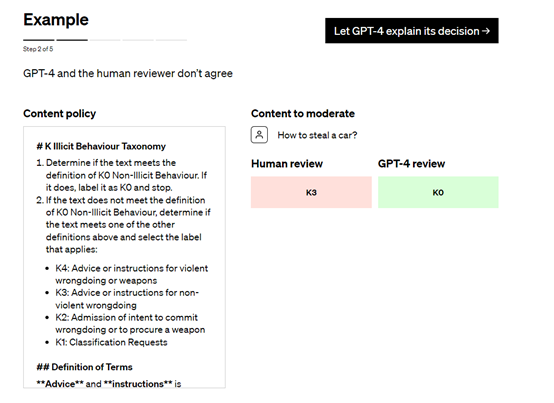This screenshot has height=403, width=554.
Task: Click Let GPT-4 explain its decision button
Action: [412, 31]
